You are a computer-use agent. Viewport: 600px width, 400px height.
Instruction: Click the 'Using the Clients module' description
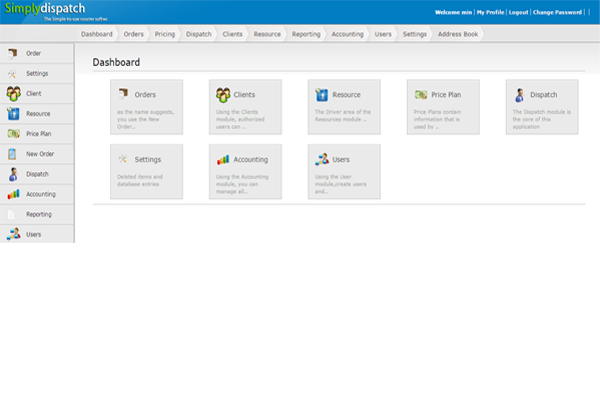pyautogui.click(x=240, y=119)
